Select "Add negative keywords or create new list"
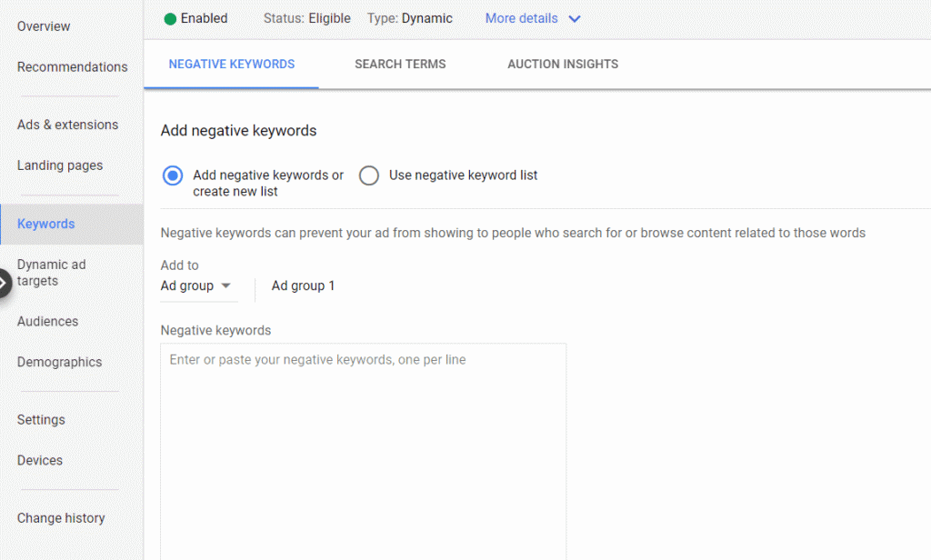This screenshot has height=560, width=931. pyautogui.click(x=172, y=175)
